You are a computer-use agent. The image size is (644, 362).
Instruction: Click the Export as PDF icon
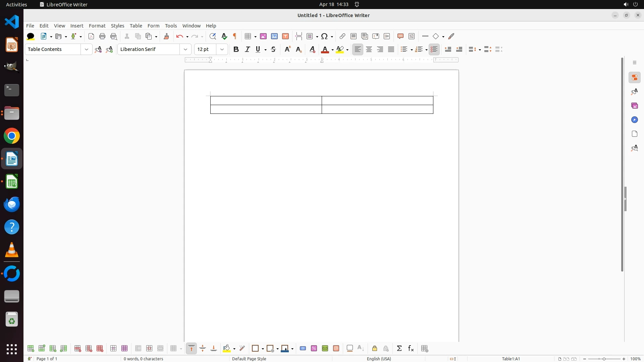point(91,36)
